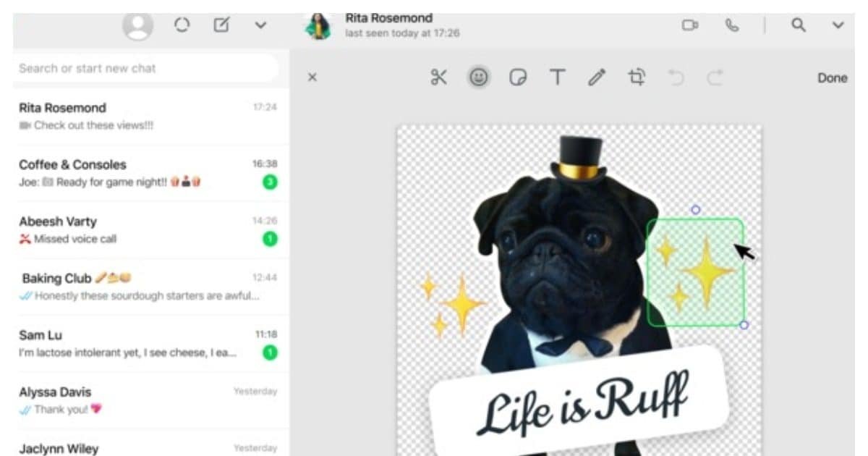This screenshot has height=456, width=868.
Task: Click 'last seen today at 17:26' status
Action: pos(402,33)
